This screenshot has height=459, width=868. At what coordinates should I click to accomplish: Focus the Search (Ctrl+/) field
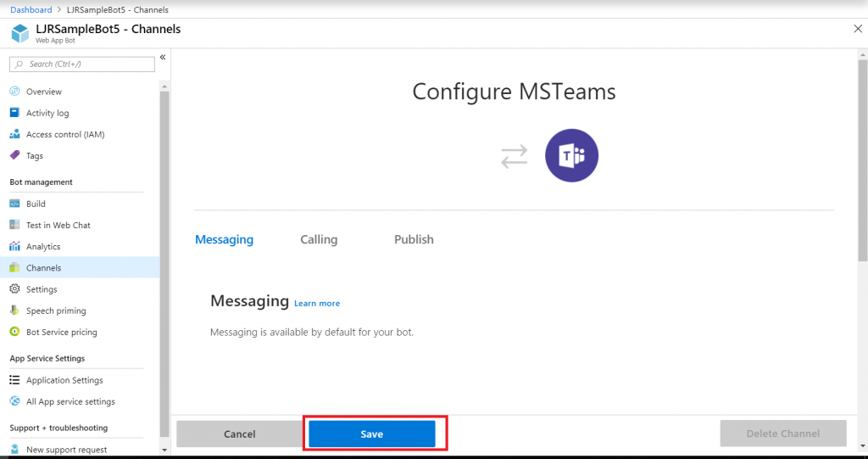pyautogui.click(x=82, y=64)
